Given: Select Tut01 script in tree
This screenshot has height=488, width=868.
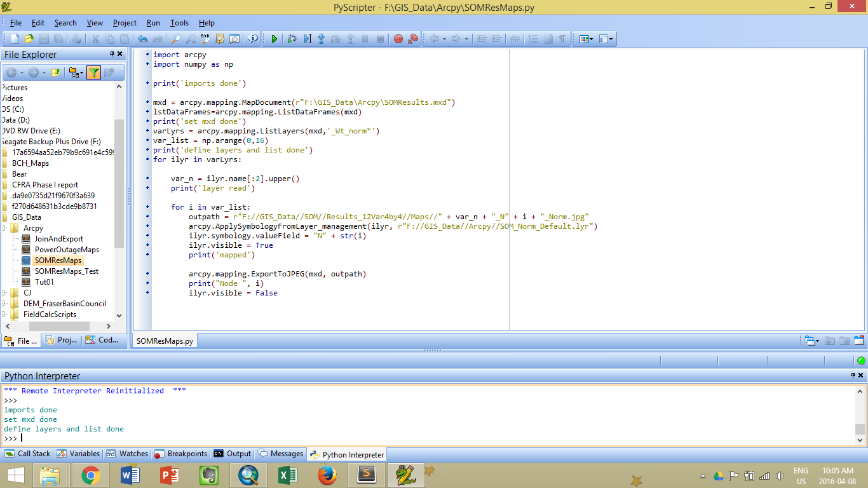Looking at the screenshot, I should (44, 282).
